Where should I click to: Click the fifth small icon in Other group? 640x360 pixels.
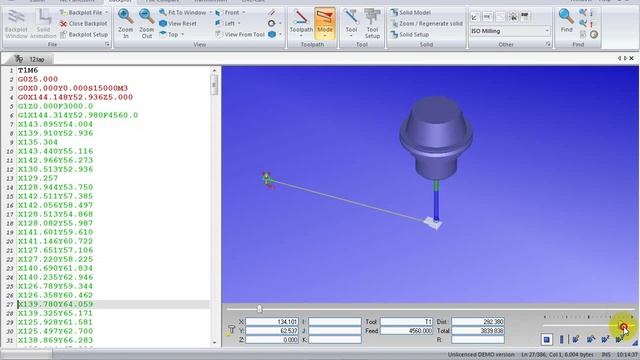(x=525, y=17)
